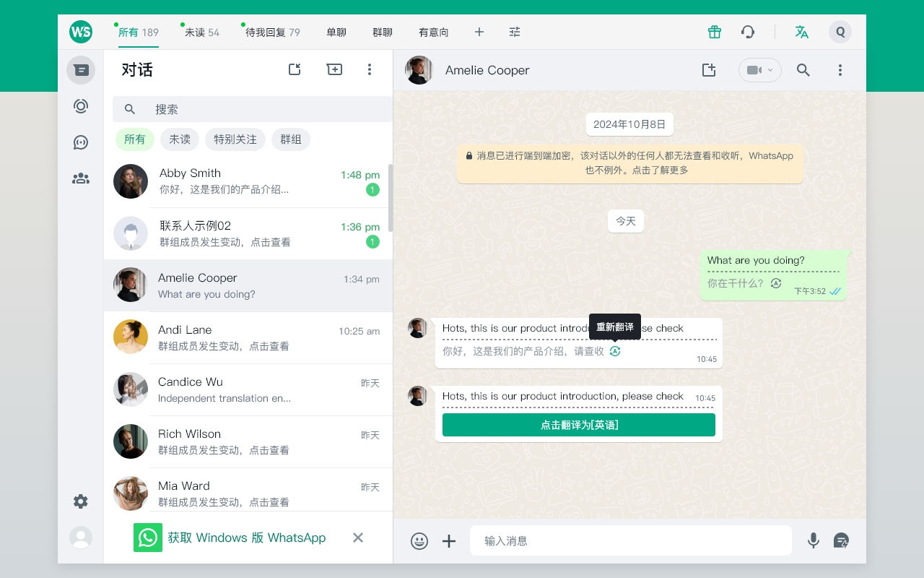Record a voice message with microphone icon
Viewport: 924px width, 578px height.
click(814, 540)
